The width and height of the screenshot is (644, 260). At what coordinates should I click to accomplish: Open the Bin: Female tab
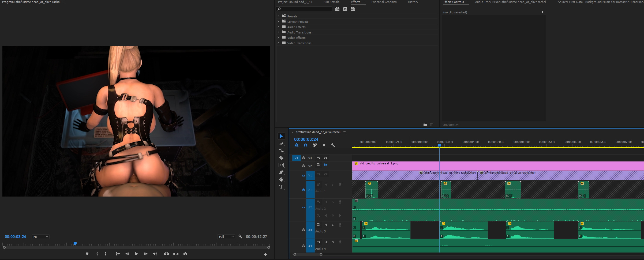[331, 2]
